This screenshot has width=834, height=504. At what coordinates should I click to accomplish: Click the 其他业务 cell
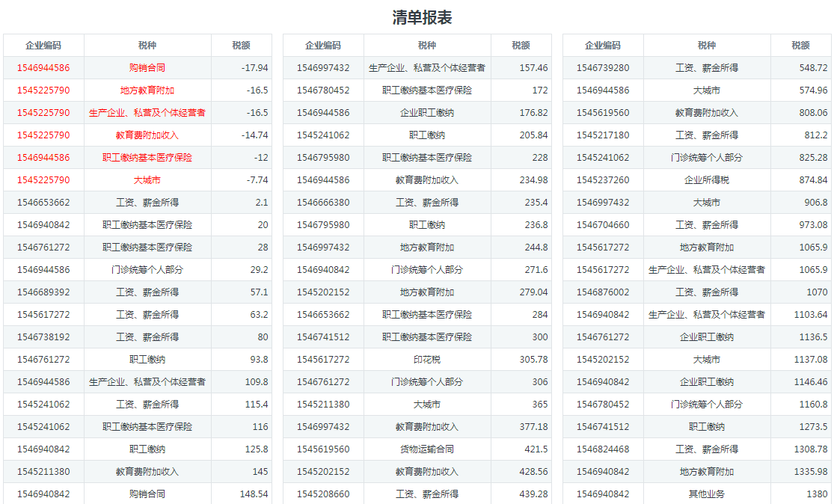click(707, 494)
